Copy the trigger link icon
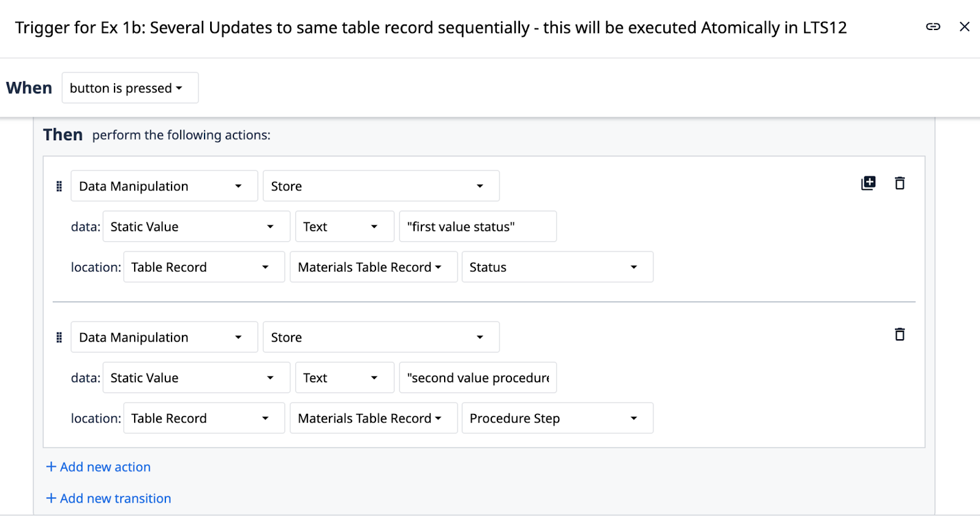Screen dimensions: 980x521 [x=933, y=26]
